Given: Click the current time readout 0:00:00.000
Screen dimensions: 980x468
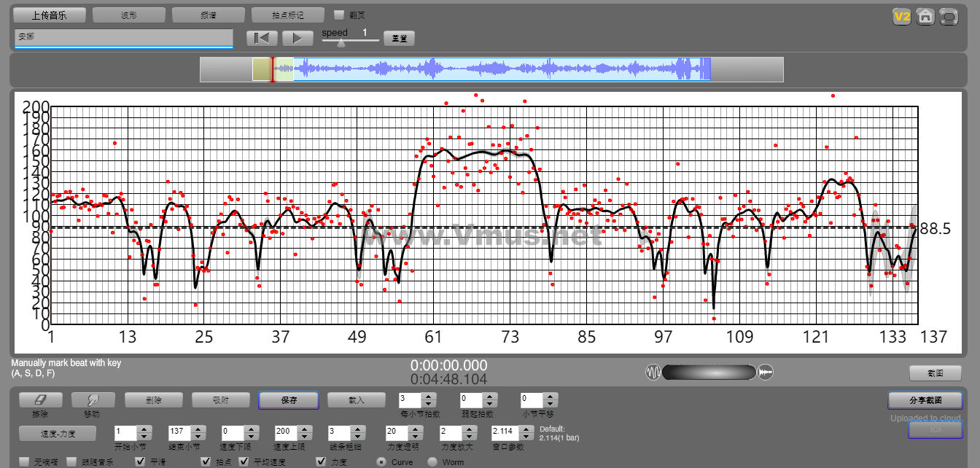Looking at the screenshot, I should point(448,365).
